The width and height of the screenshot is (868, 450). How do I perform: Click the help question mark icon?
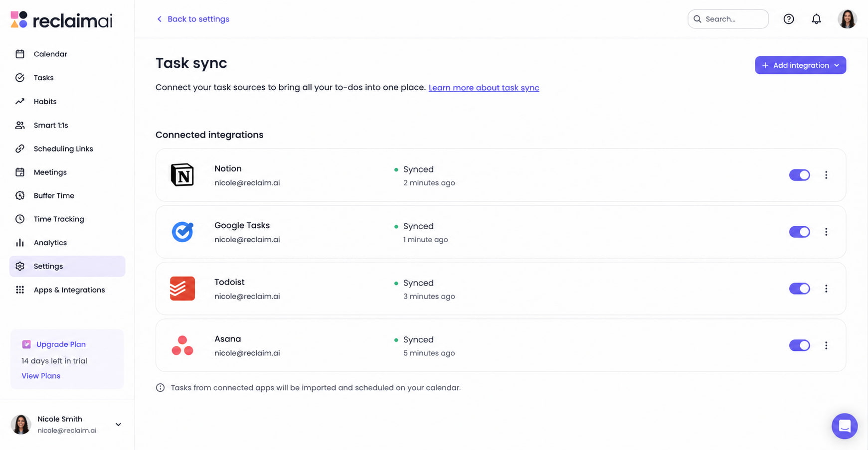click(x=788, y=19)
